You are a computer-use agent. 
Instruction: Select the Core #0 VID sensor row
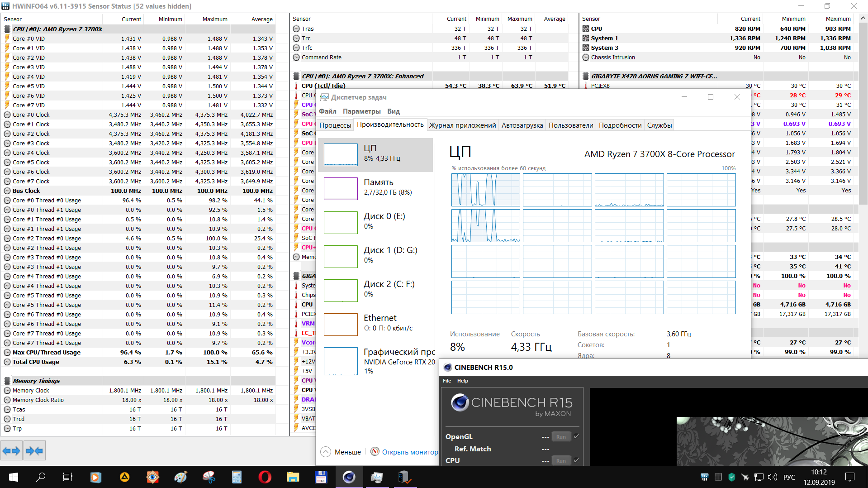pos(138,39)
